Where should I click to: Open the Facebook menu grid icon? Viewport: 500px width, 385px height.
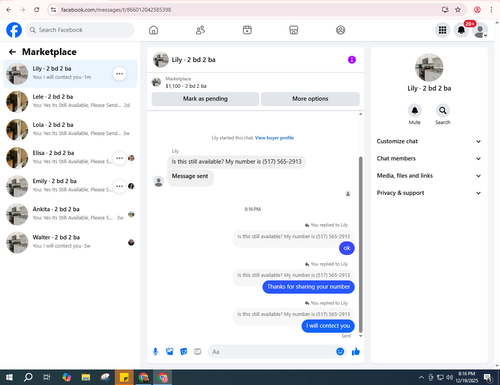[x=442, y=30]
